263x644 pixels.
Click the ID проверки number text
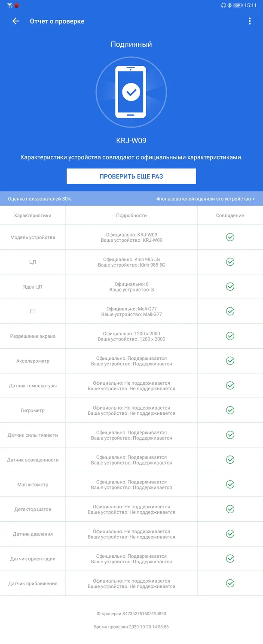(131, 614)
